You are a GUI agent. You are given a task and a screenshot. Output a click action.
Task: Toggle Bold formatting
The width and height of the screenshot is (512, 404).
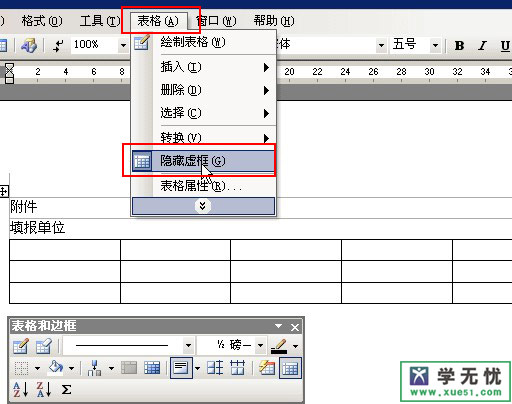pos(459,46)
